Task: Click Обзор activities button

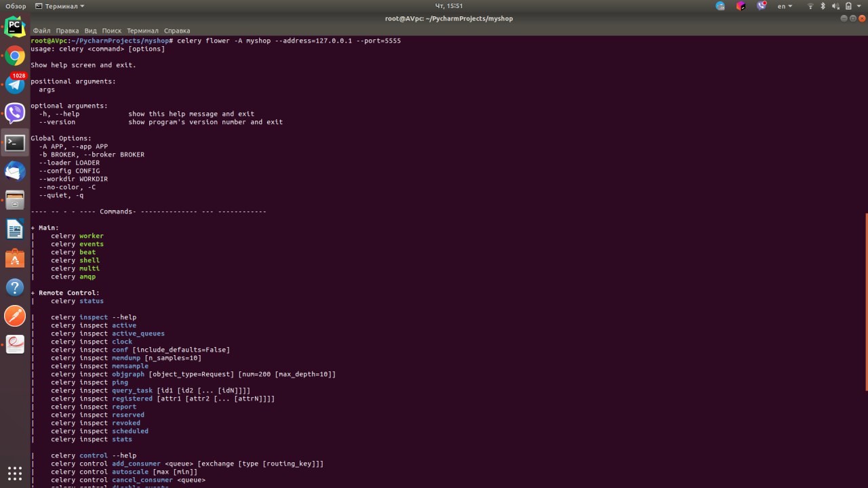Action: pyautogui.click(x=16, y=5)
